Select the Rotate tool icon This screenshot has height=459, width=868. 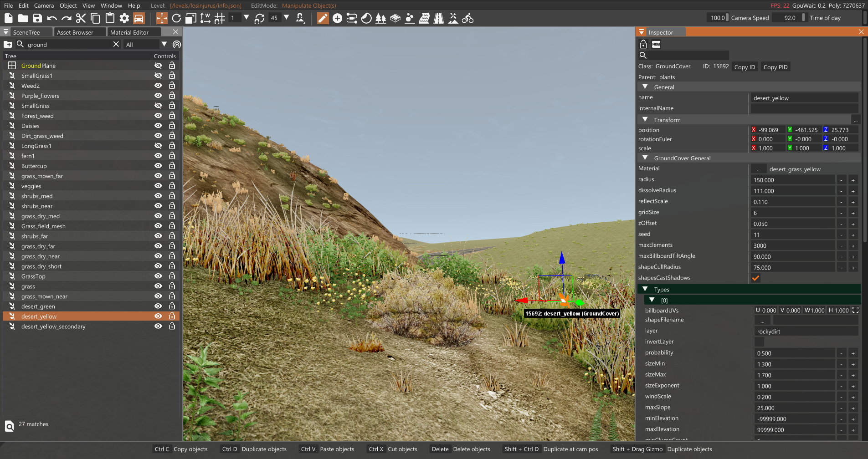[176, 18]
